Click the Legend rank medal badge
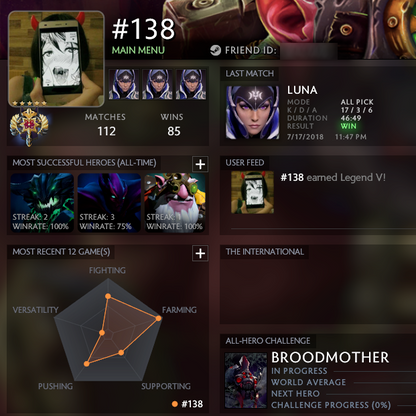The height and width of the screenshot is (416, 416). click(29, 127)
